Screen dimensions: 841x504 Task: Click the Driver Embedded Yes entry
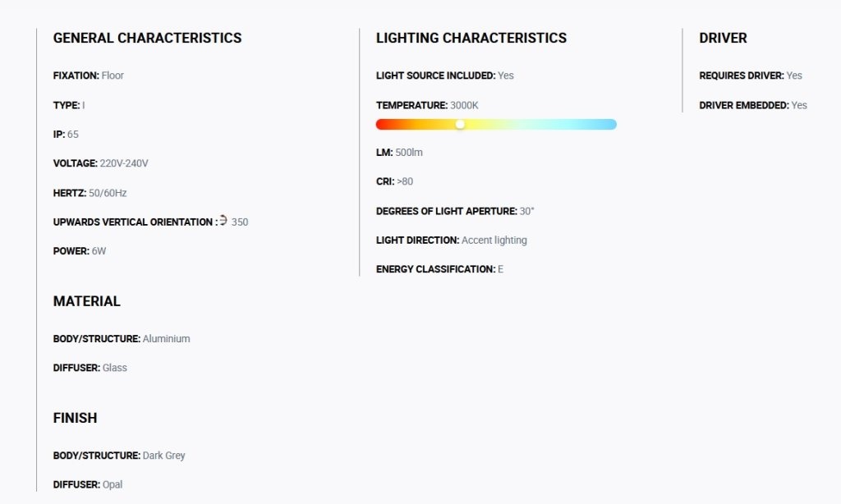(x=753, y=106)
